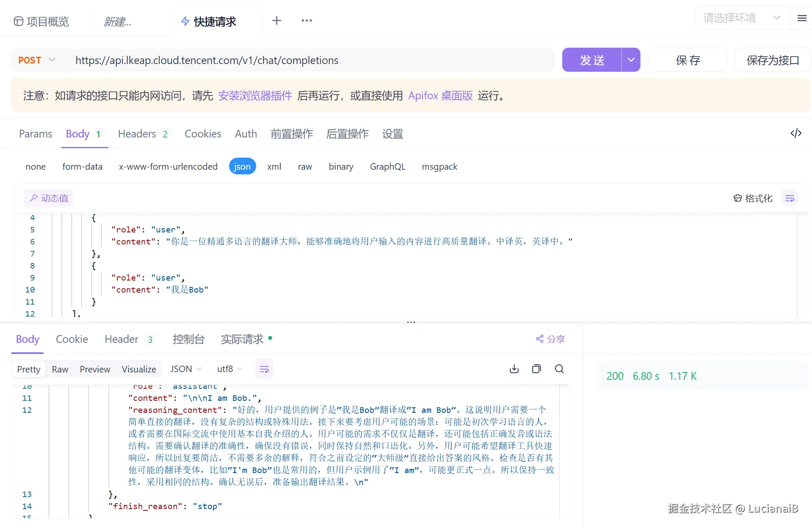Image resolution: width=812 pixels, height=528 pixels.
Task: Download the response body
Action: [514, 369]
